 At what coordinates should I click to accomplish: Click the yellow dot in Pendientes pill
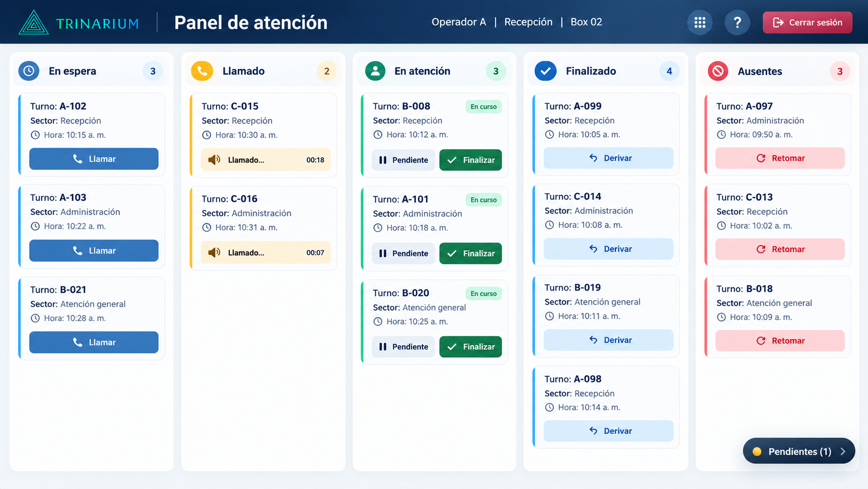[757, 452]
